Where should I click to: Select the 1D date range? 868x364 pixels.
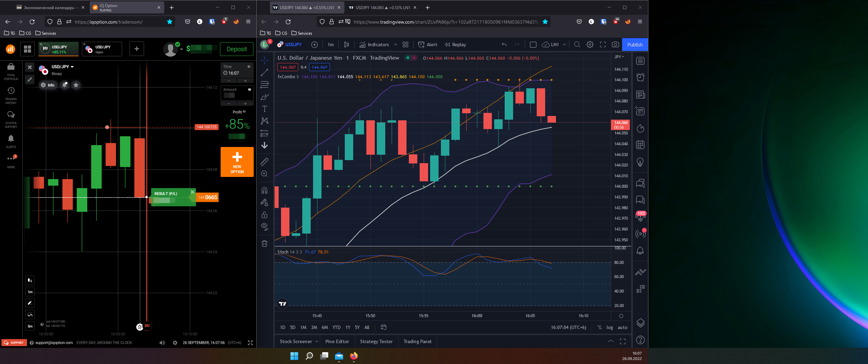coord(283,327)
